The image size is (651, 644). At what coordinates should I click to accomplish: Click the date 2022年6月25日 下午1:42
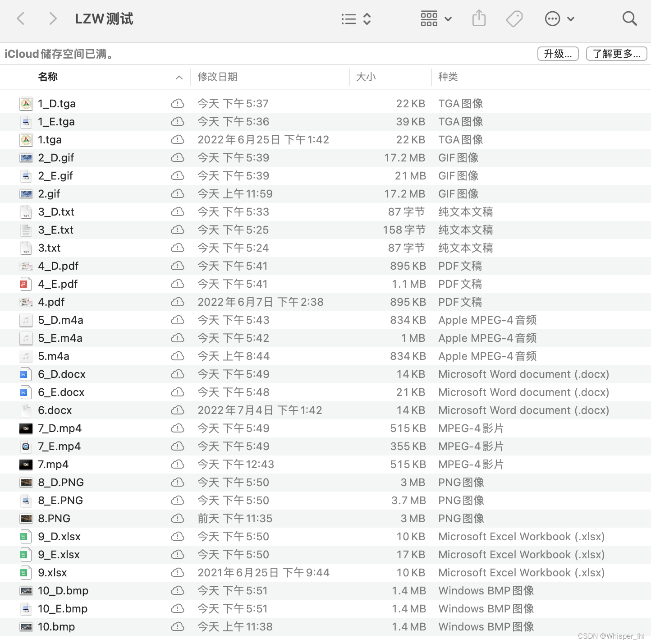tap(263, 140)
